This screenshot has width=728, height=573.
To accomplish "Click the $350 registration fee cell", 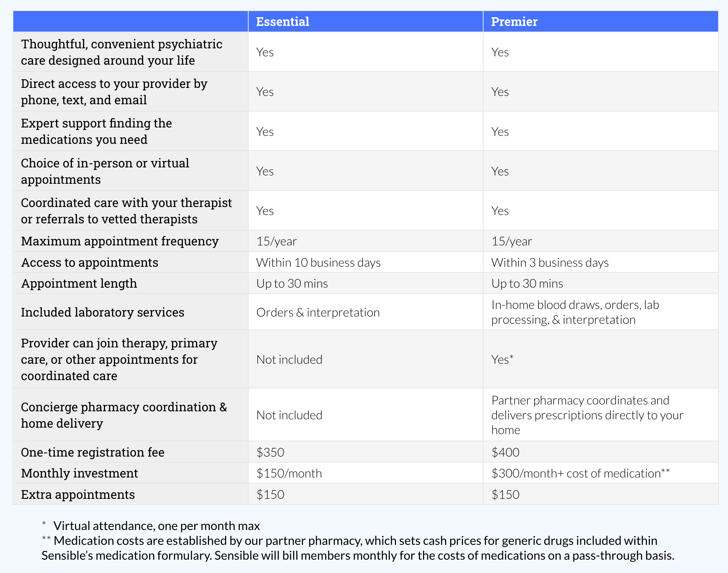I will pos(270,452).
